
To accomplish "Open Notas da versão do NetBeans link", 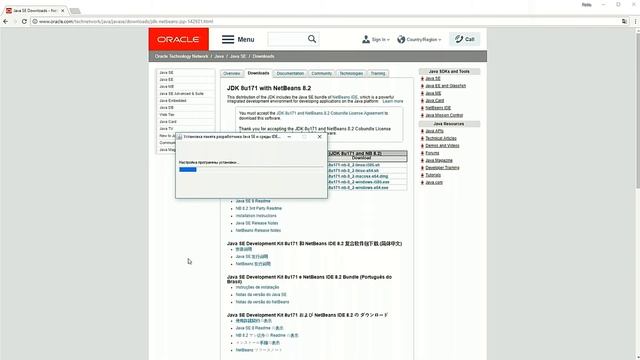I will click(x=262, y=302).
